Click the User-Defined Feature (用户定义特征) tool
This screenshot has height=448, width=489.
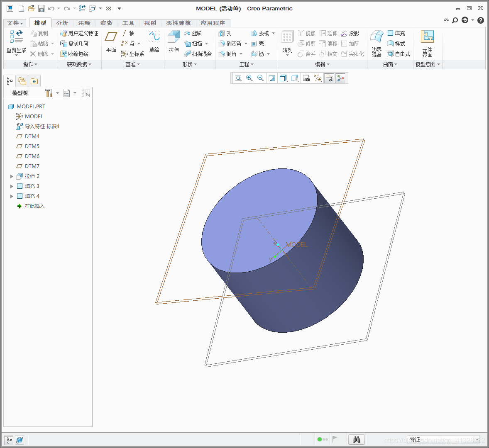(x=79, y=33)
